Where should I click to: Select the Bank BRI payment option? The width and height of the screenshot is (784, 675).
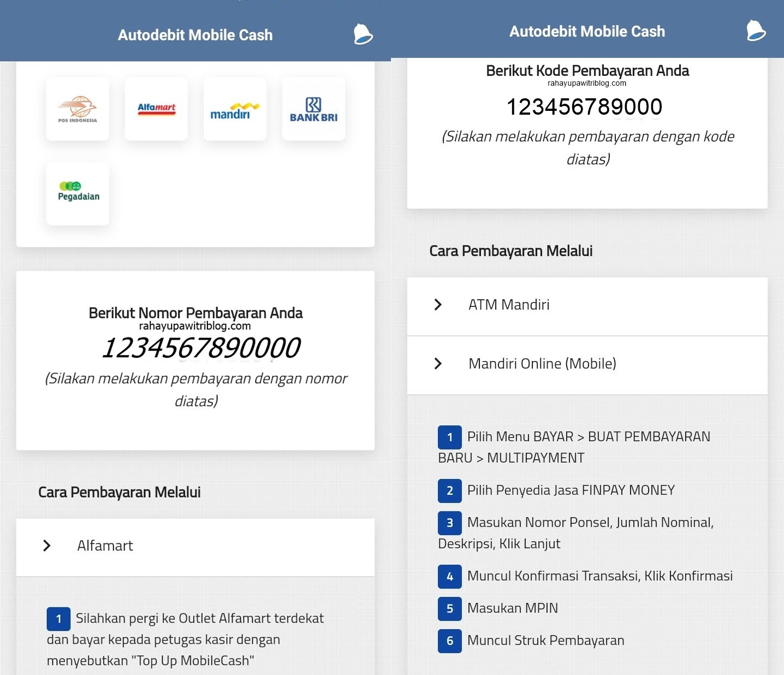(313, 109)
